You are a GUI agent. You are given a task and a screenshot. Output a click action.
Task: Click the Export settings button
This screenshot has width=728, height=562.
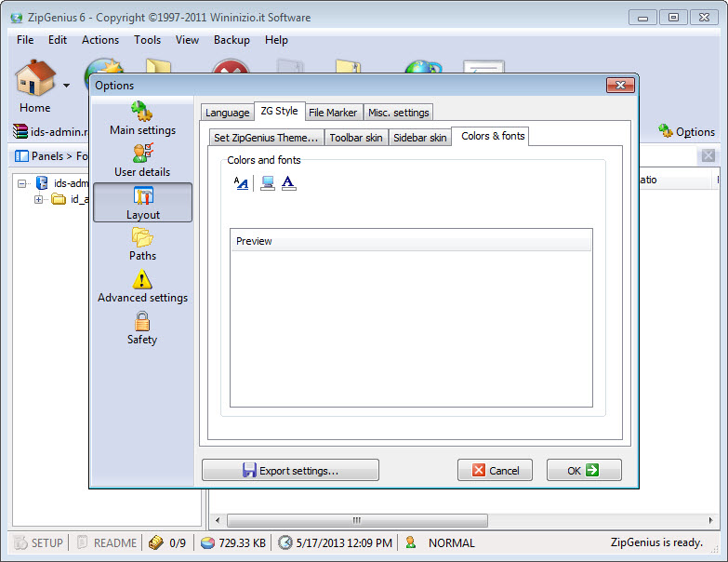(x=291, y=470)
